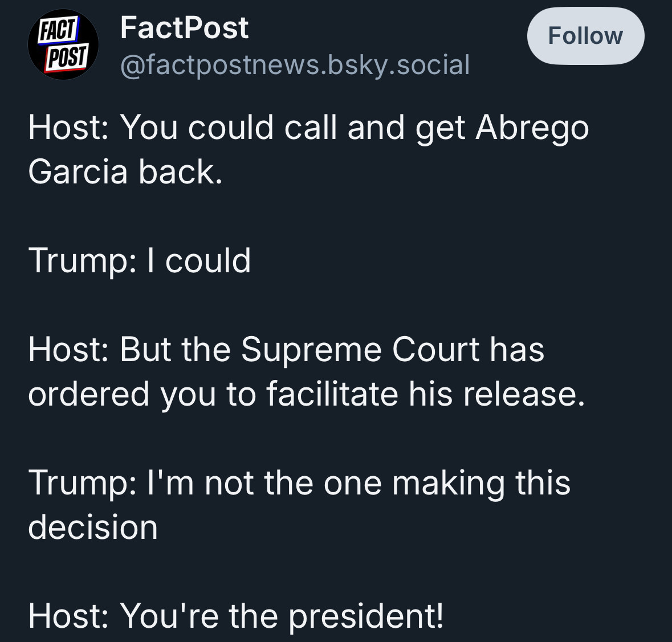Screen dimensions: 672x642
Task: Select the words "and get" in the first line
Action: click(406, 129)
